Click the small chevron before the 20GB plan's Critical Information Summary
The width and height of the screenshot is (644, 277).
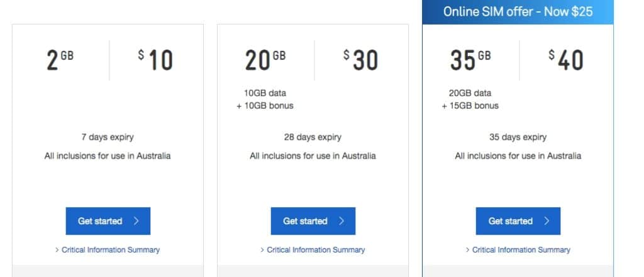click(262, 250)
